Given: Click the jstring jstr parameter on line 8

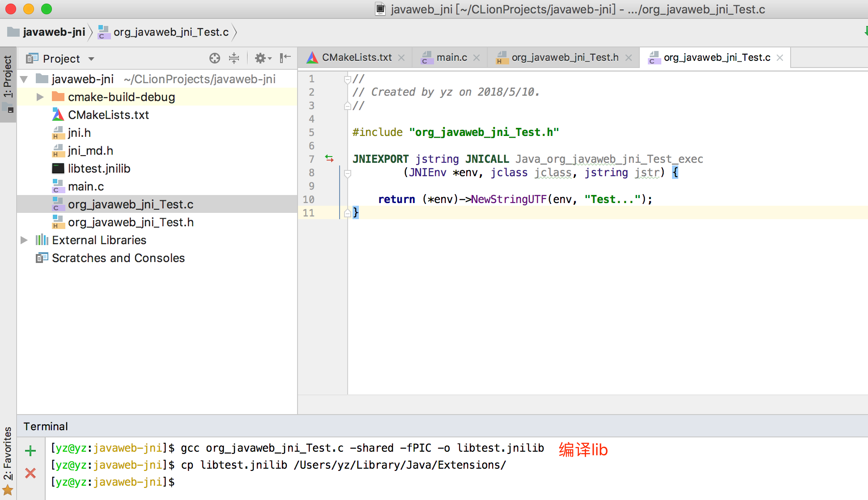Looking at the screenshot, I should pos(622,173).
